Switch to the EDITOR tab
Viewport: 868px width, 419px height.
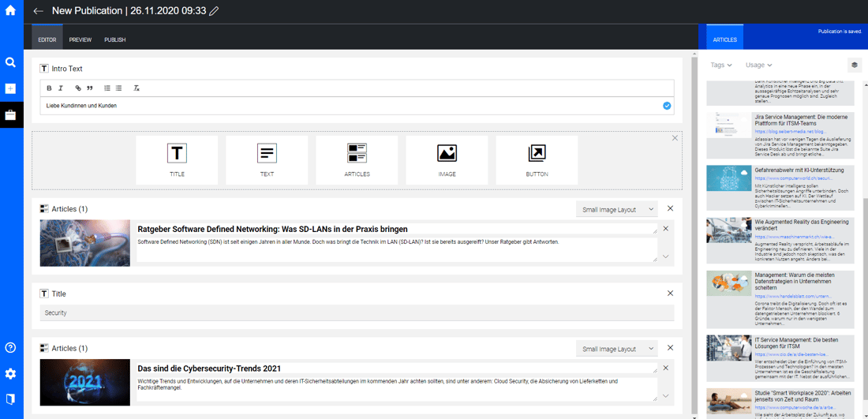(x=47, y=40)
